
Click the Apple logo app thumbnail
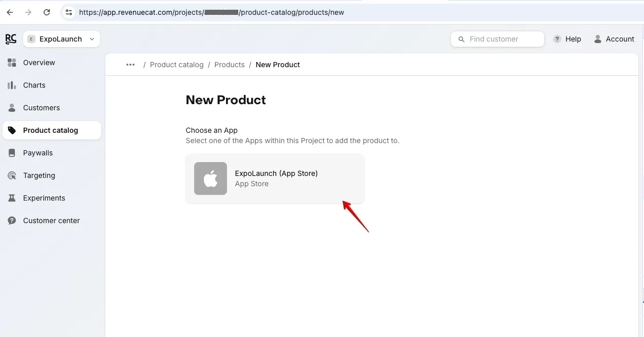pyautogui.click(x=211, y=179)
